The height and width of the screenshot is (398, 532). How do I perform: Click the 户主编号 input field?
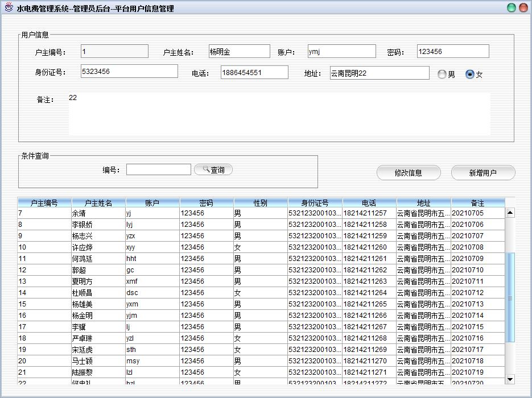click(x=115, y=52)
